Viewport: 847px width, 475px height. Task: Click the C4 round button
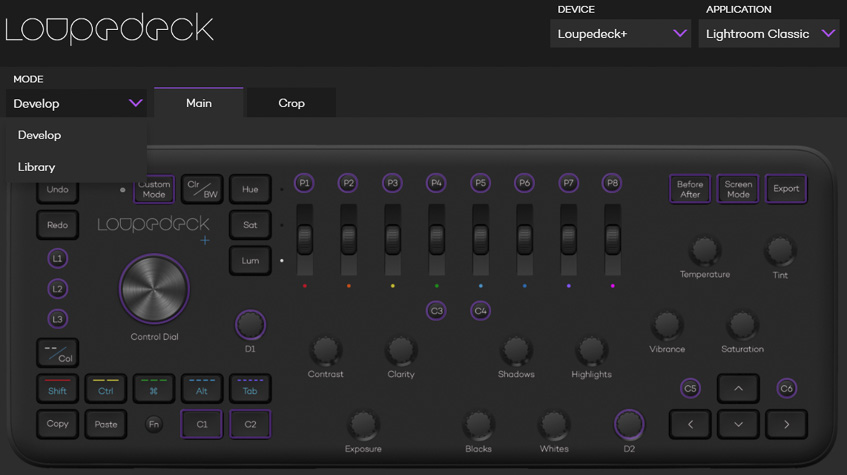(x=480, y=311)
